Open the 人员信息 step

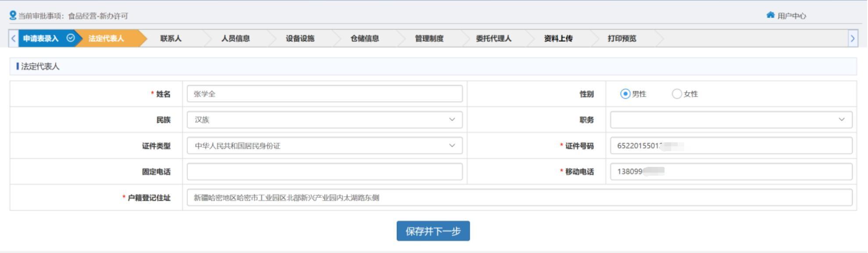coord(235,39)
